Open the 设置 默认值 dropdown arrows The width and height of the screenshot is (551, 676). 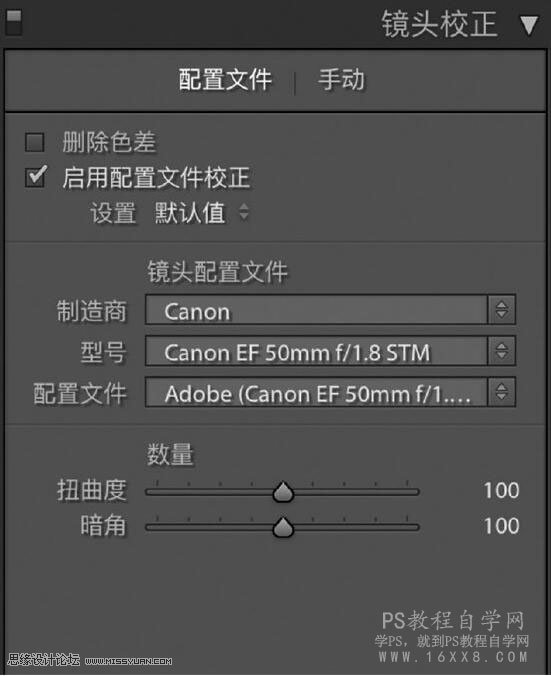244,212
